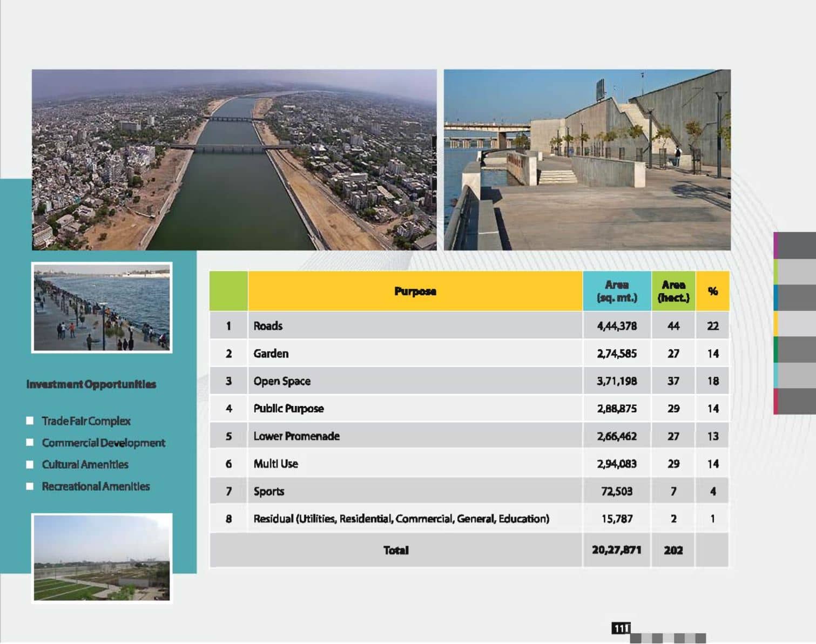This screenshot has height=644, width=816.
Task: Click the page number 111 label
Action: [x=621, y=628]
